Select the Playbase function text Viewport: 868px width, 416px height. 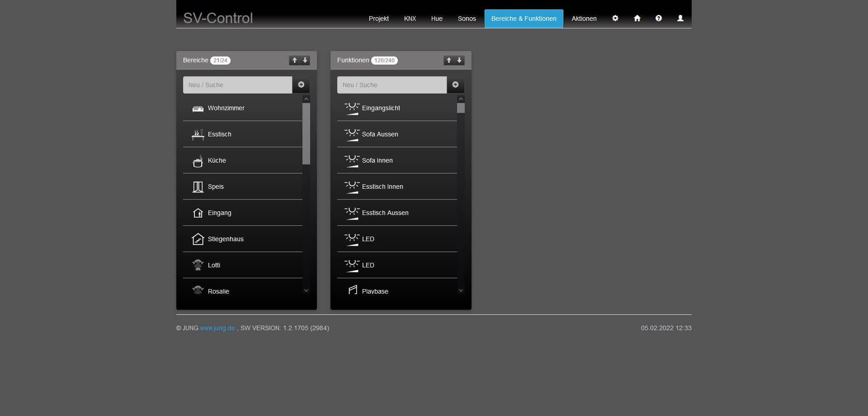point(375,291)
